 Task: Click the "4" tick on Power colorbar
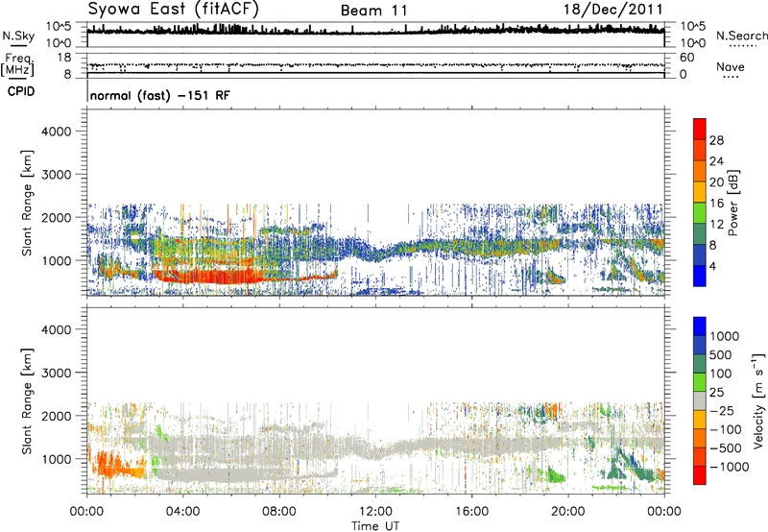coord(712,267)
